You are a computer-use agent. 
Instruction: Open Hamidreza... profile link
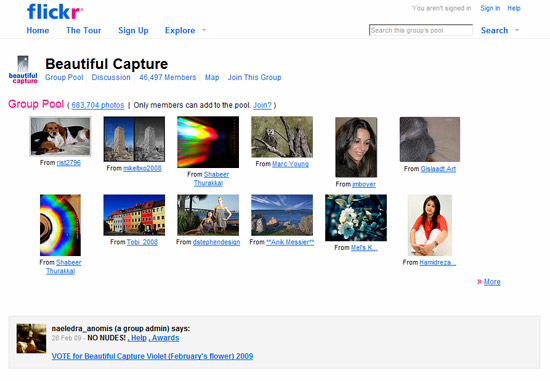coord(438,262)
